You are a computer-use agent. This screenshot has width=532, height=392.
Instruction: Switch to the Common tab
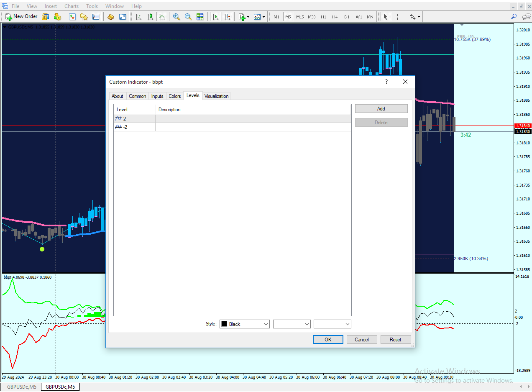tap(138, 96)
